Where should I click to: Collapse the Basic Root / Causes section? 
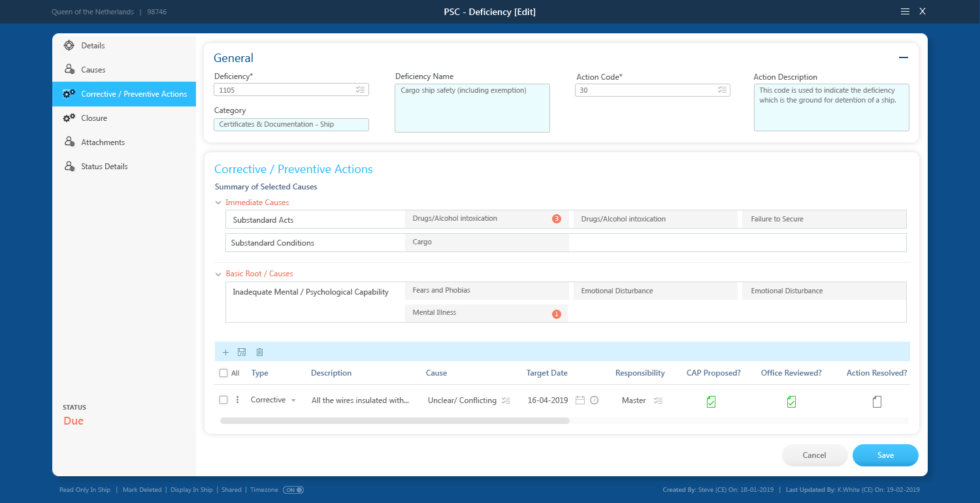(x=219, y=274)
